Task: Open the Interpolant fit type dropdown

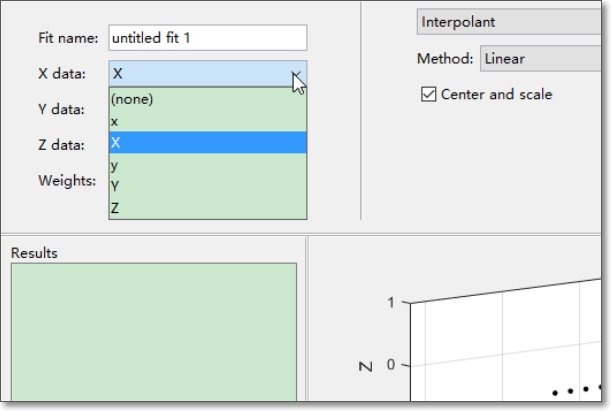Action: tap(510, 22)
